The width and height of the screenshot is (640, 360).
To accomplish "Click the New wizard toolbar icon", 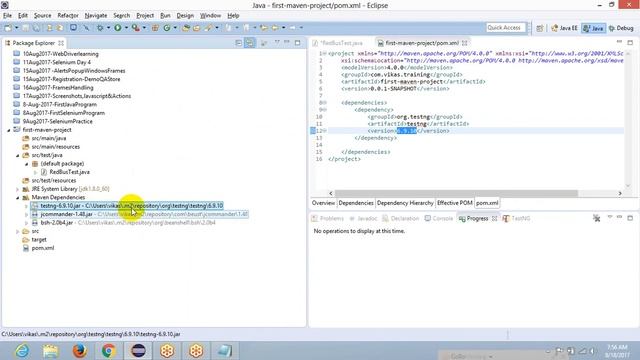I will pos(8,28).
